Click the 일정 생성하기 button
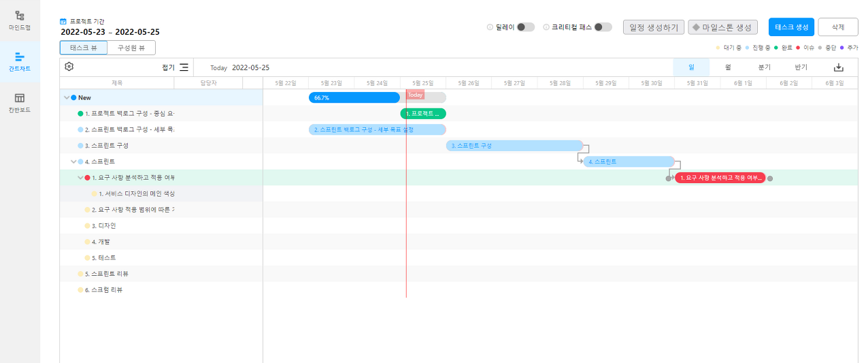The image size is (868, 363). 654,27
